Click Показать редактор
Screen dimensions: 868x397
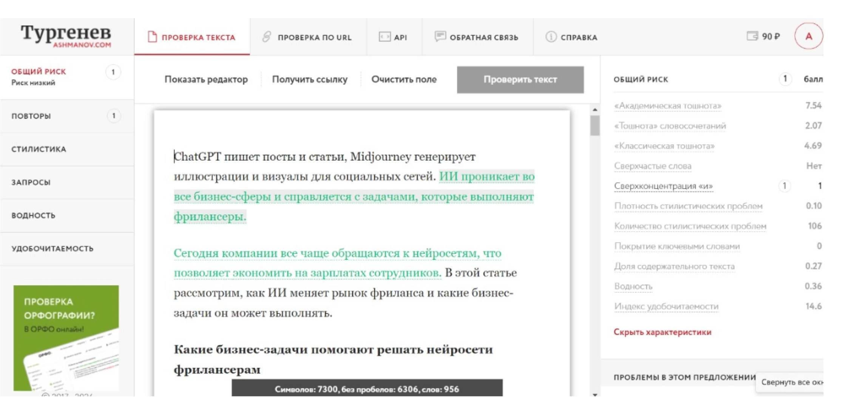coord(206,80)
